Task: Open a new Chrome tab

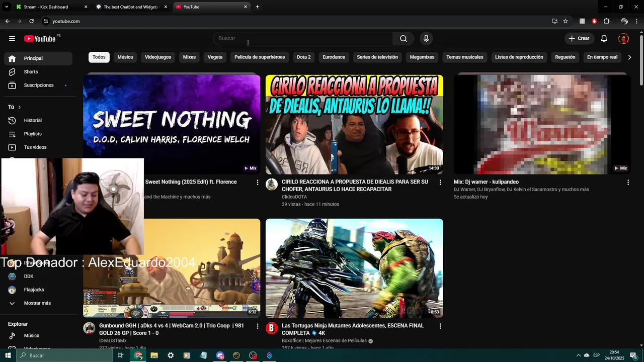Action: (x=258, y=7)
